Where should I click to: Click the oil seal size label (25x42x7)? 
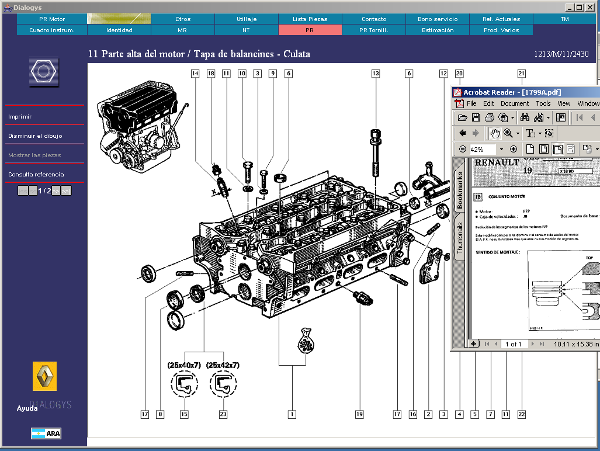tap(223, 365)
